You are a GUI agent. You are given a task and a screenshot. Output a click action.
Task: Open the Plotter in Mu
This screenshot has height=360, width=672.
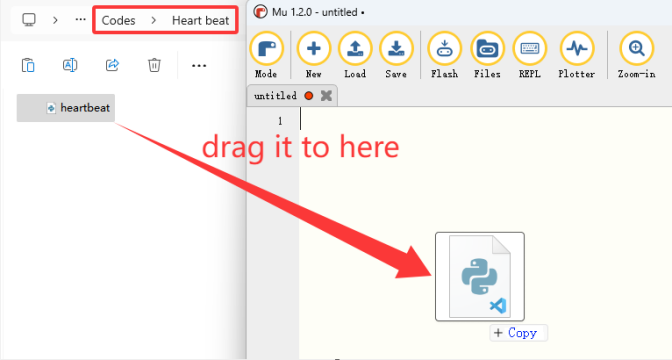(x=577, y=55)
